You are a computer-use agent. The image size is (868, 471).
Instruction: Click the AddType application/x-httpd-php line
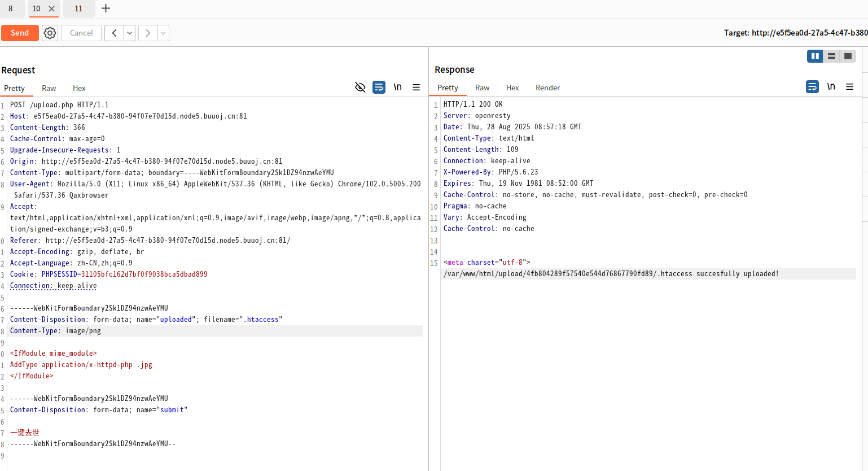81,365
